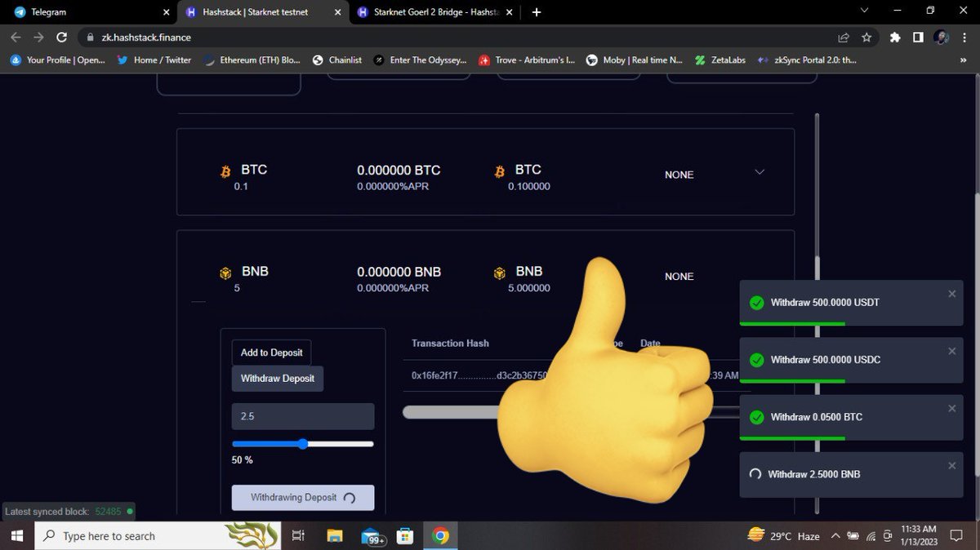Viewport: 980px width, 550px height.
Task: Open the Your Profile OpenSea bookmark
Action: pos(58,60)
